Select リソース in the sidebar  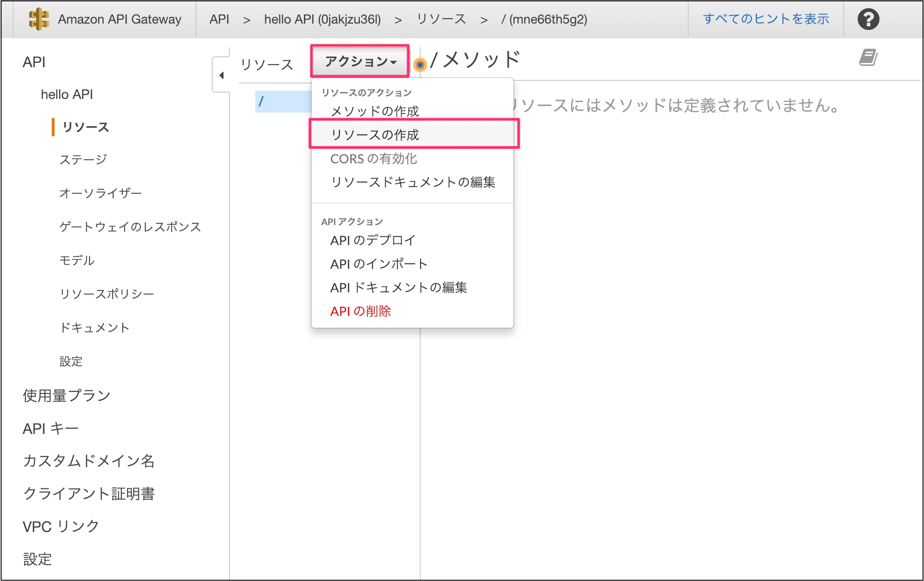pyautogui.click(x=86, y=127)
